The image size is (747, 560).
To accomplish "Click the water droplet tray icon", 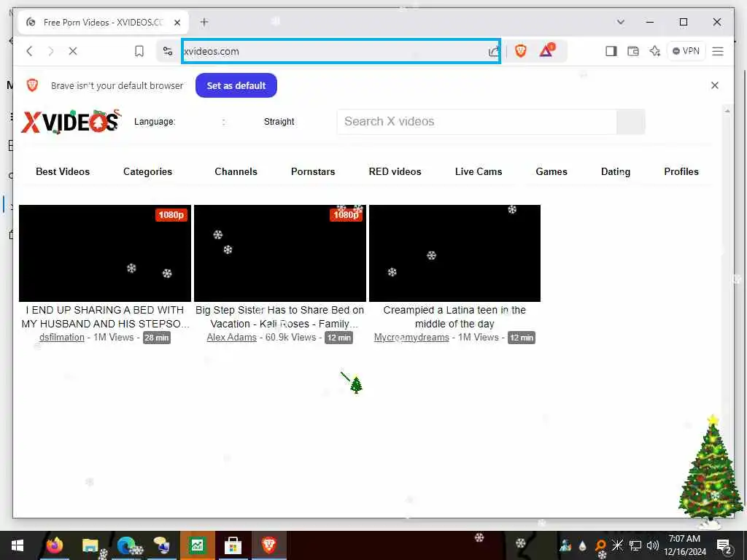I will [582, 545].
